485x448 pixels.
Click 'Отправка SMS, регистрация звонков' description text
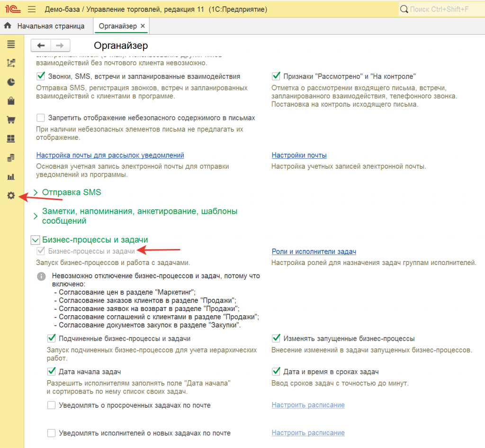tap(142, 92)
